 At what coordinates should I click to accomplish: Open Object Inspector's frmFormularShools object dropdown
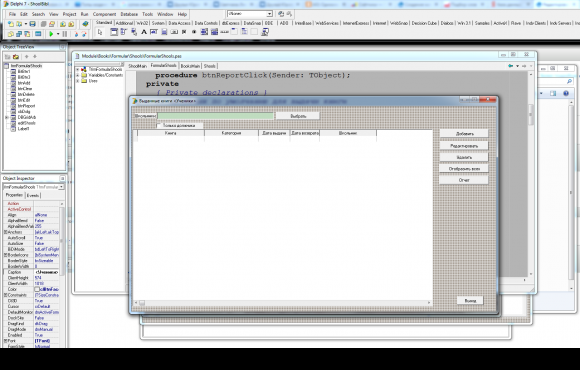click(x=61, y=187)
